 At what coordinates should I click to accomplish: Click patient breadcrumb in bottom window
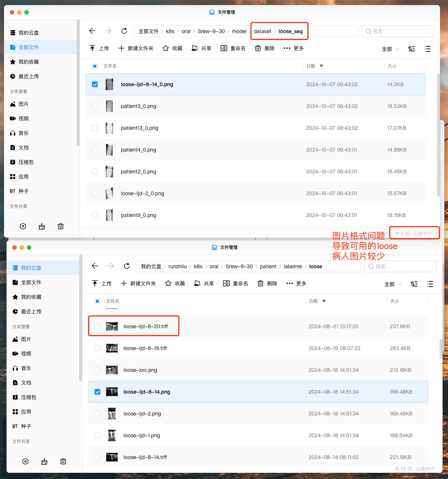[268, 266]
